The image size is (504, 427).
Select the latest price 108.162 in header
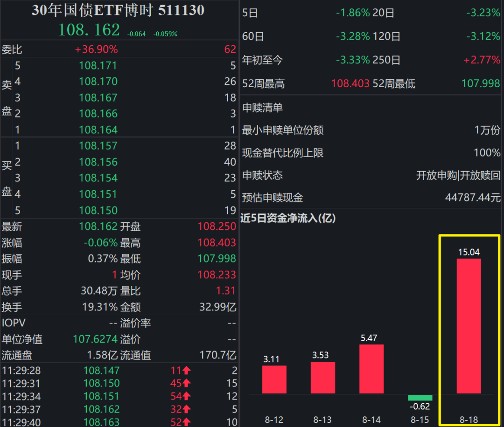point(89,30)
